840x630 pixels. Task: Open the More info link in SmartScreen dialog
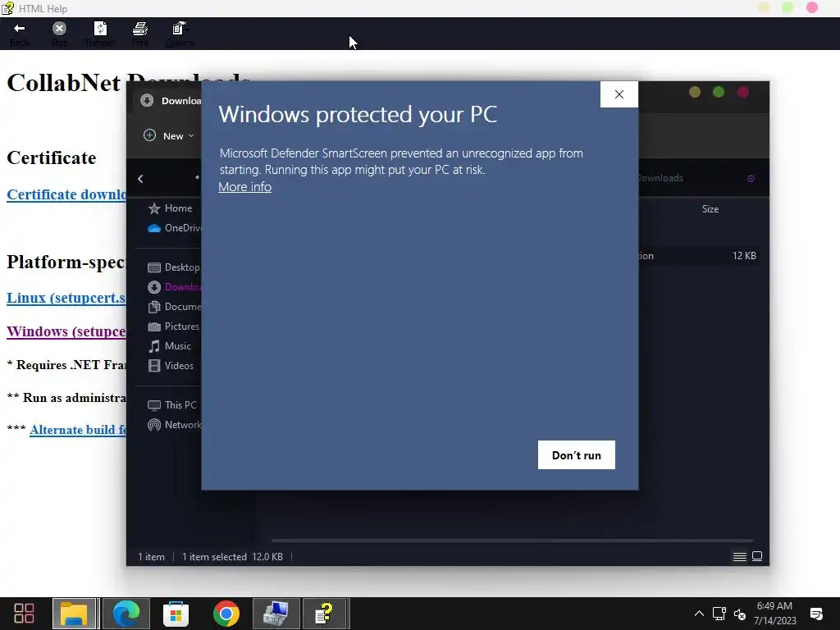pos(244,187)
